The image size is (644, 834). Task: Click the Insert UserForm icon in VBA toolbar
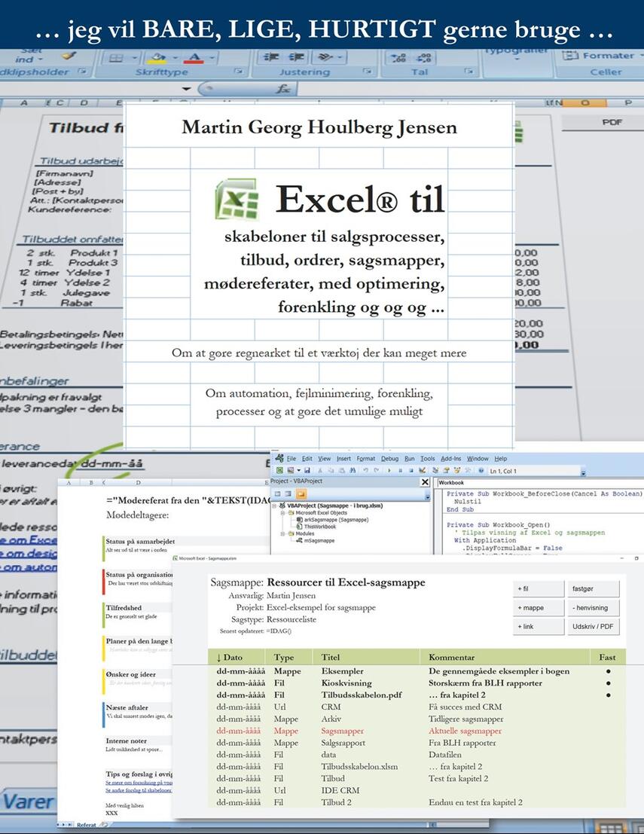291,470
